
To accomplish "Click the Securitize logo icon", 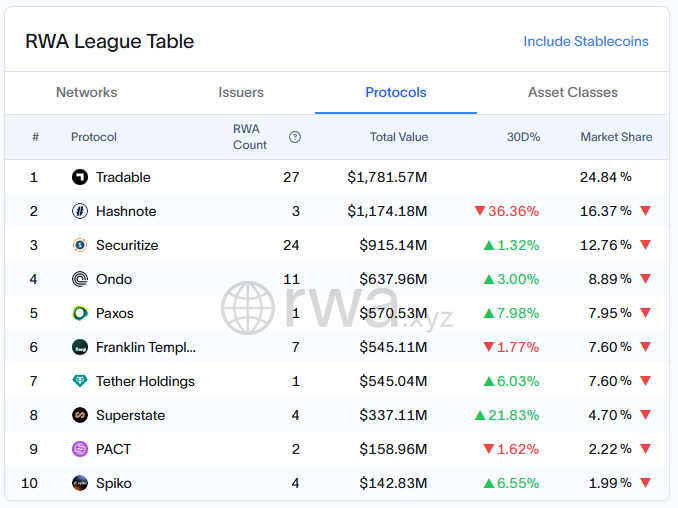I will coord(80,245).
